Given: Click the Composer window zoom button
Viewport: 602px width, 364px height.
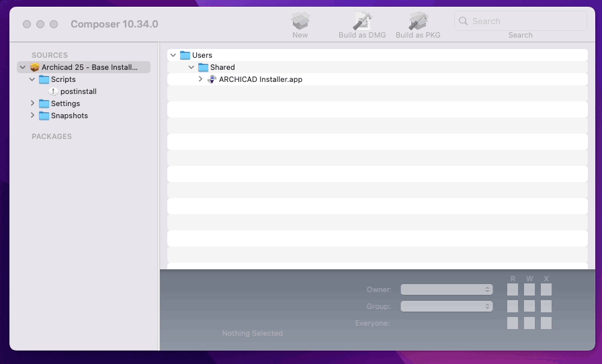Looking at the screenshot, I should point(54,24).
